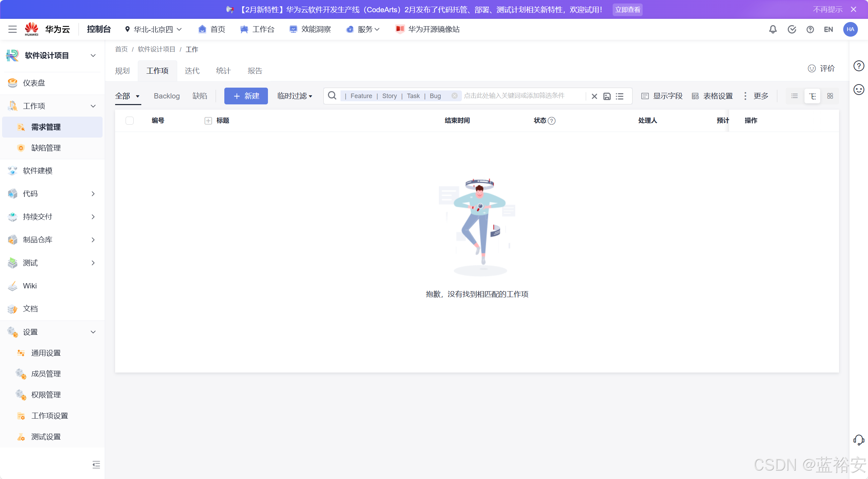Remove the Feature Story Task Bug filter tag

(x=454, y=96)
